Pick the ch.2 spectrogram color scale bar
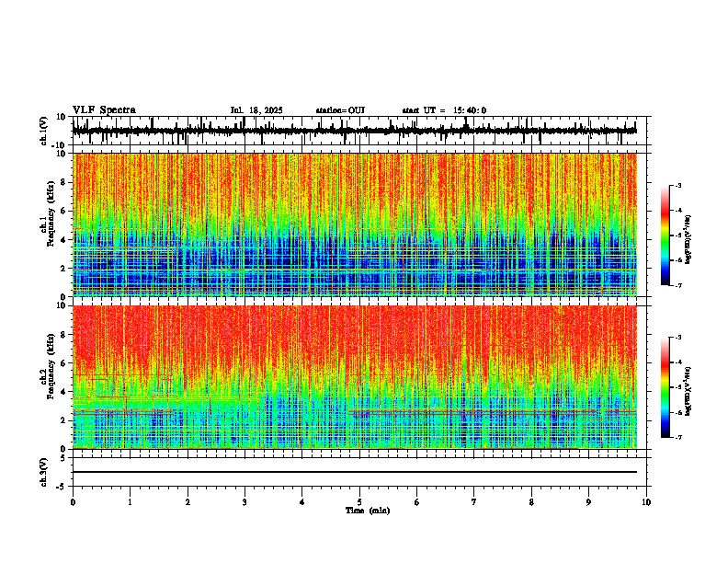 [665, 387]
